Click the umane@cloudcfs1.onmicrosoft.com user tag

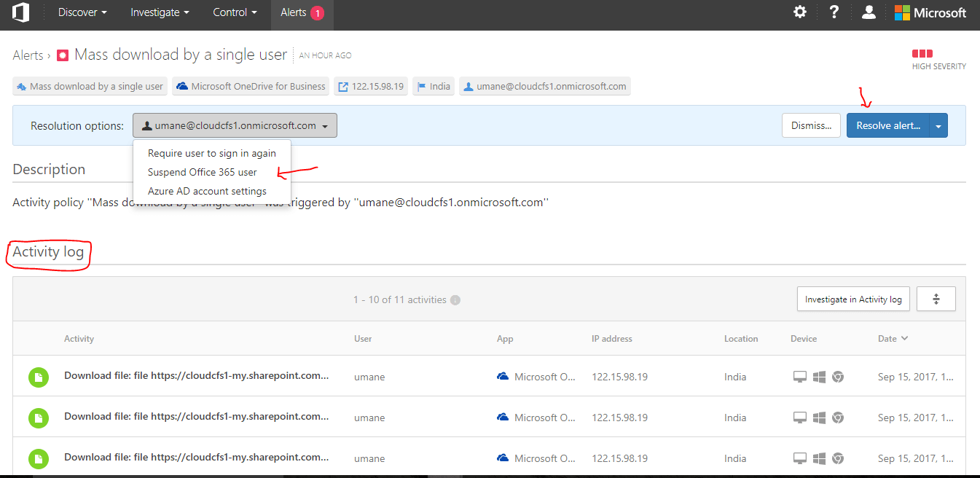point(545,86)
